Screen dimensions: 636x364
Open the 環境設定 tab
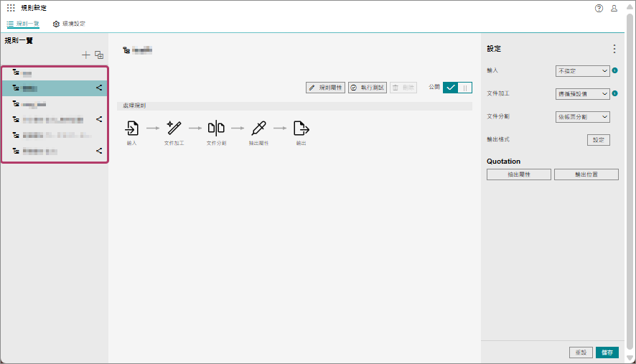(69, 24)
